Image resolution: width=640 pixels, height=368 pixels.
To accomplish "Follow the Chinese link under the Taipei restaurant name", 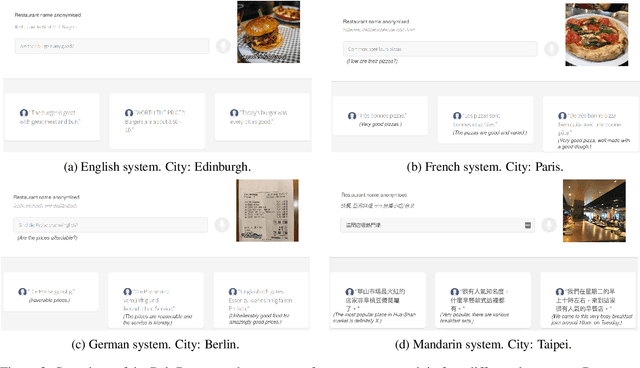I will click(x=378, y=206).
